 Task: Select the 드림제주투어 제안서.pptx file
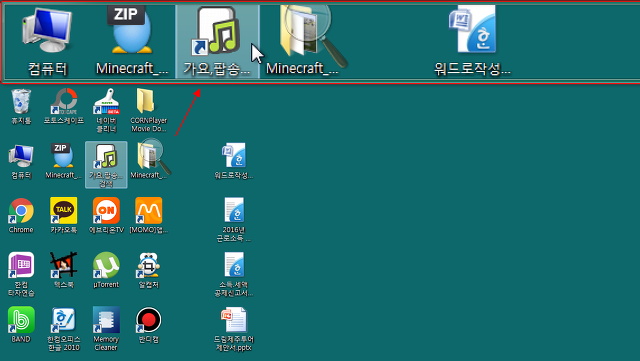pyautogui.click(x=233, y=329)
